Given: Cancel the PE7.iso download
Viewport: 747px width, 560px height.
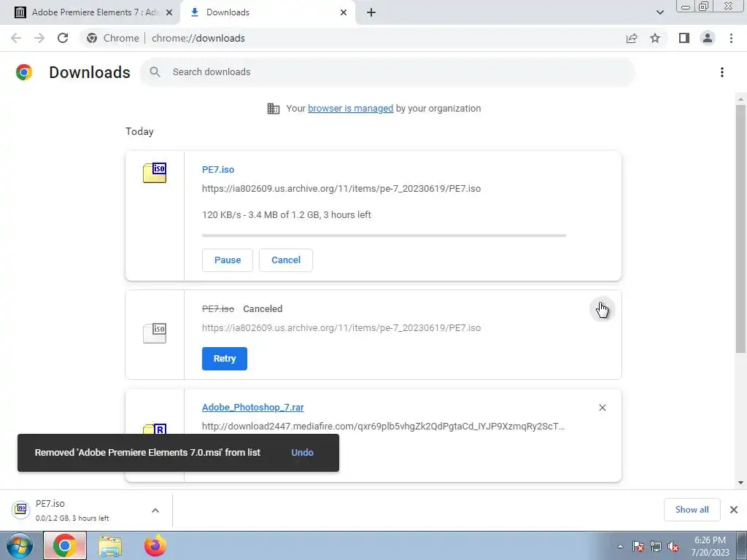Looking at the screenshot, I should (x=286, y=260).
